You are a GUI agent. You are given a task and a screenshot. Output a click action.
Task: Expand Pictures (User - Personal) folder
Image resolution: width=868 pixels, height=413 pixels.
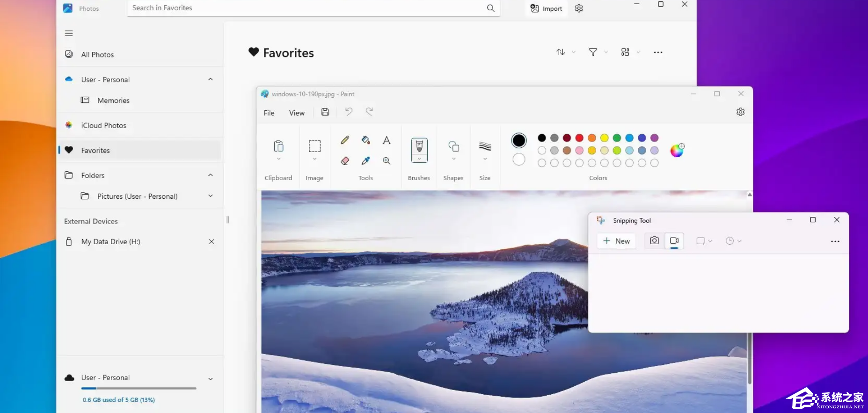click(211, 196)
